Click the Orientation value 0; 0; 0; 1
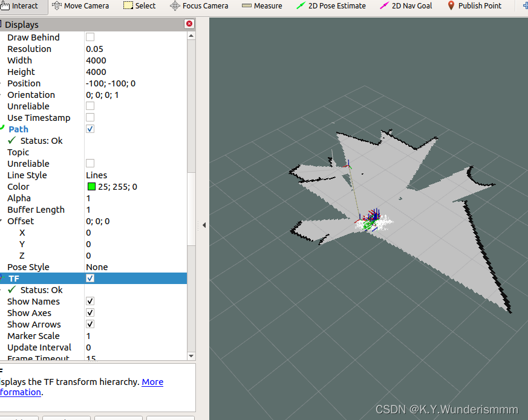 [x=102, y=94]
